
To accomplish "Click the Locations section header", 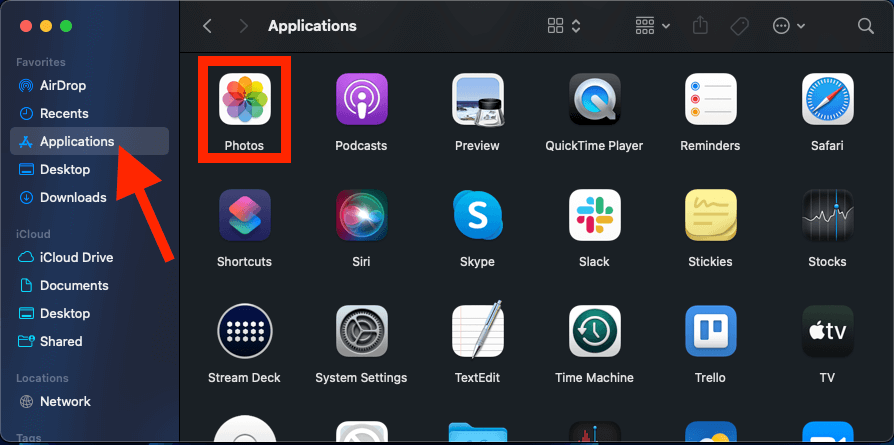I will click(x=42, y=378).
